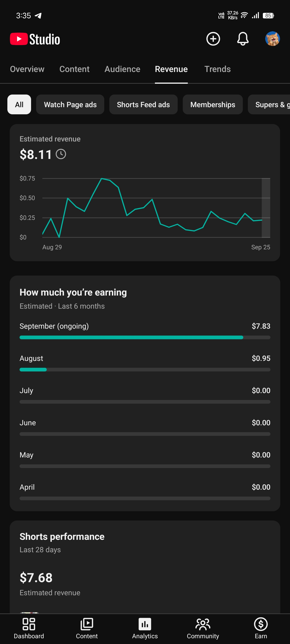The image size is (290, 644).
Task: Open the Trends tab
Action: point(217,69)
